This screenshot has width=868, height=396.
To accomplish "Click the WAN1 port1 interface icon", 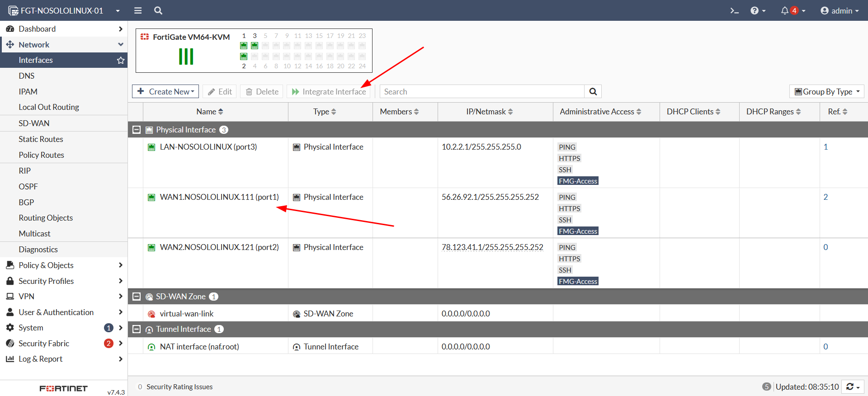I will (x=152, y=197).
